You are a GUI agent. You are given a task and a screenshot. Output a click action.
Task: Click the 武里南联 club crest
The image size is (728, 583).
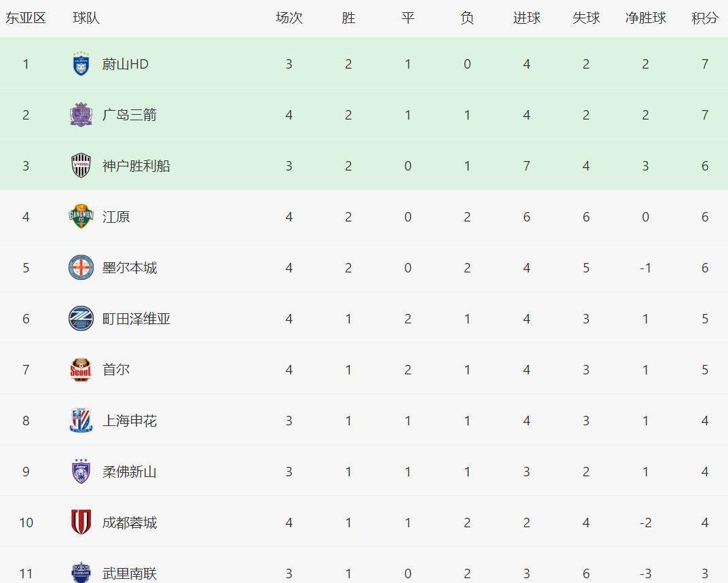pyautogui.click(x=81, y=572)
